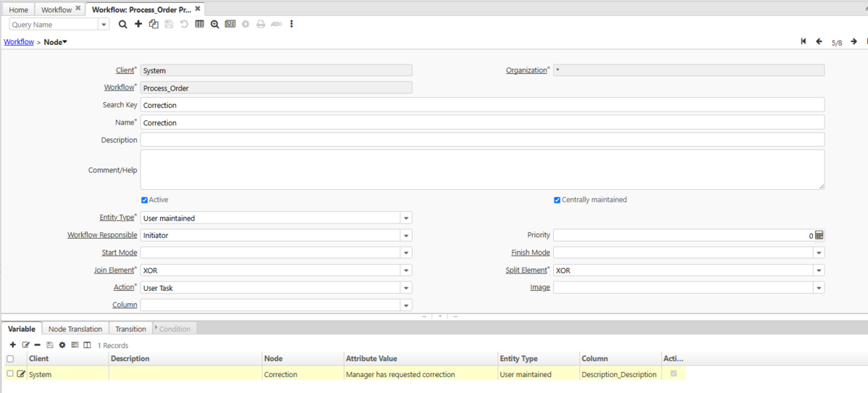Uncheck the Active checkbox
Viewport: 868px width, 393px height.
coord(145,200)
